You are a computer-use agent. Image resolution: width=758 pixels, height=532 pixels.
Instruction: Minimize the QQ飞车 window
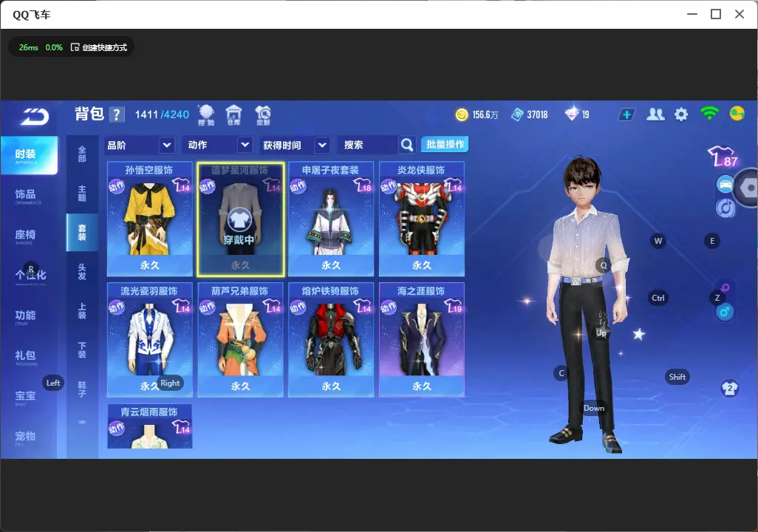tap(692, 14)
